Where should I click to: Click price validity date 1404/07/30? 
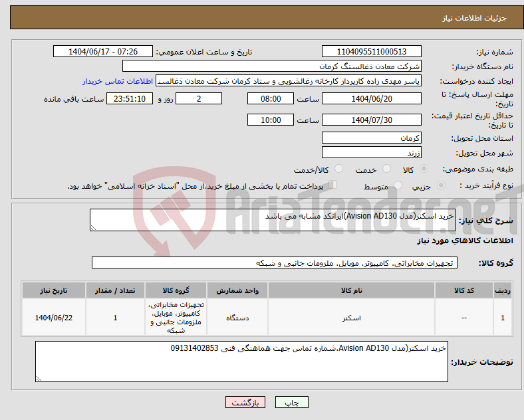(371, 120)
